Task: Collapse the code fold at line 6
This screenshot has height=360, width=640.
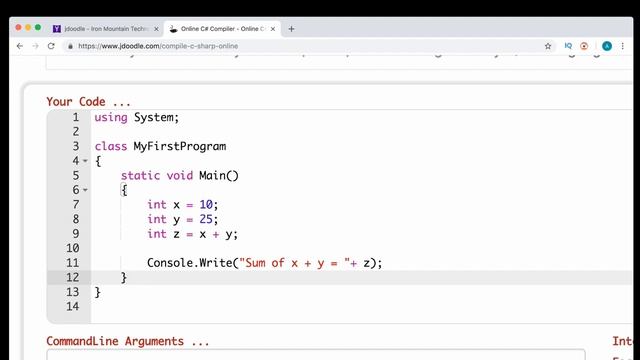Action: click(x=85, y=190)
